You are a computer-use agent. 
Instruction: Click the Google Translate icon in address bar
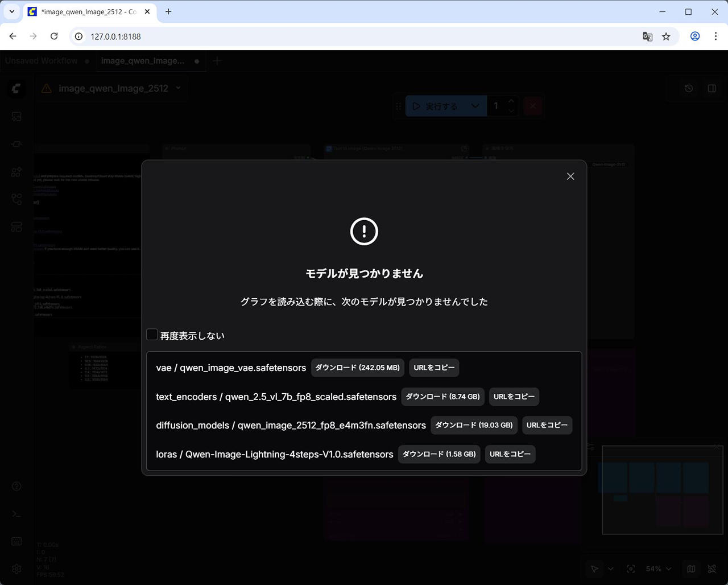coord(647,36)
